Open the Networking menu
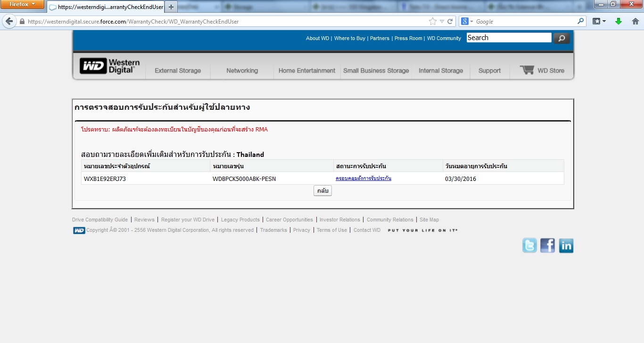The height and width of the screenshot is (343, 644). [242, 71]
